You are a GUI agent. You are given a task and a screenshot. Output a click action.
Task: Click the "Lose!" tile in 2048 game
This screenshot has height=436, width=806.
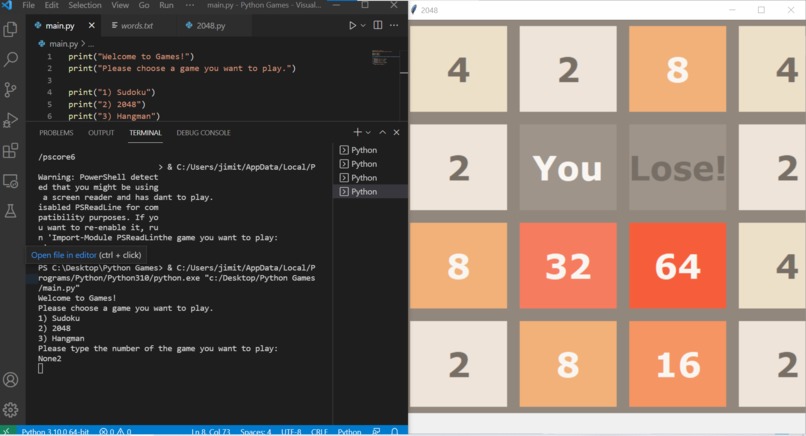tap(677, 167)
